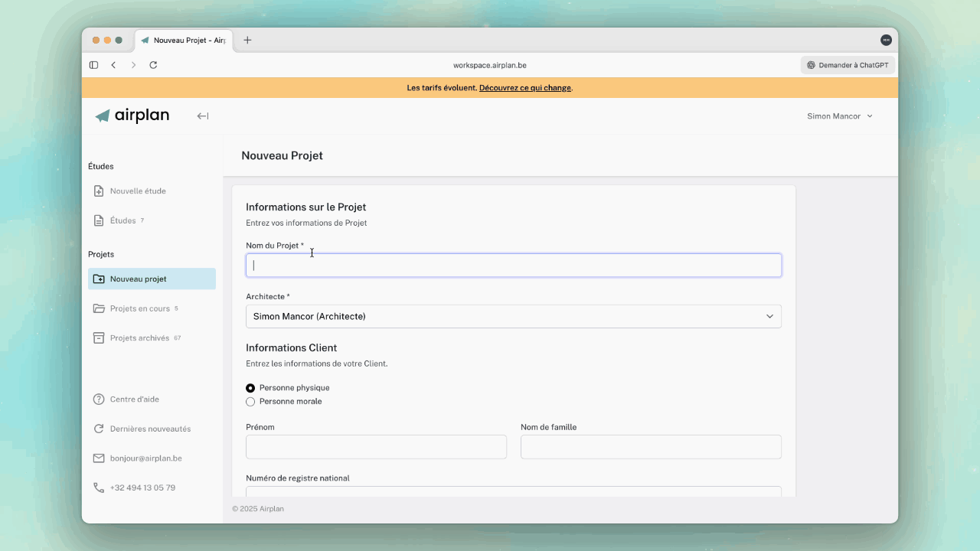Open Projets archivés in the sidebar
This screenshot has width=980, height=551.
click(152, 337)
